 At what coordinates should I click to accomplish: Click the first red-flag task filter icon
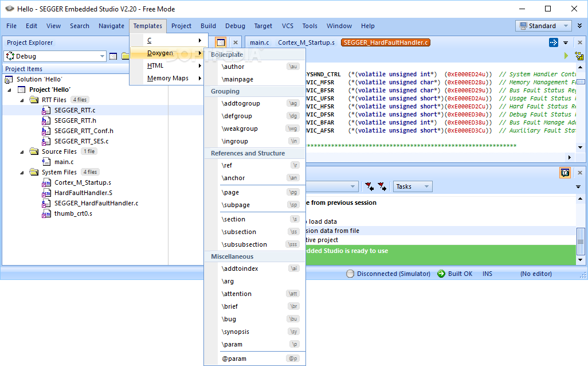pos(370,186)
